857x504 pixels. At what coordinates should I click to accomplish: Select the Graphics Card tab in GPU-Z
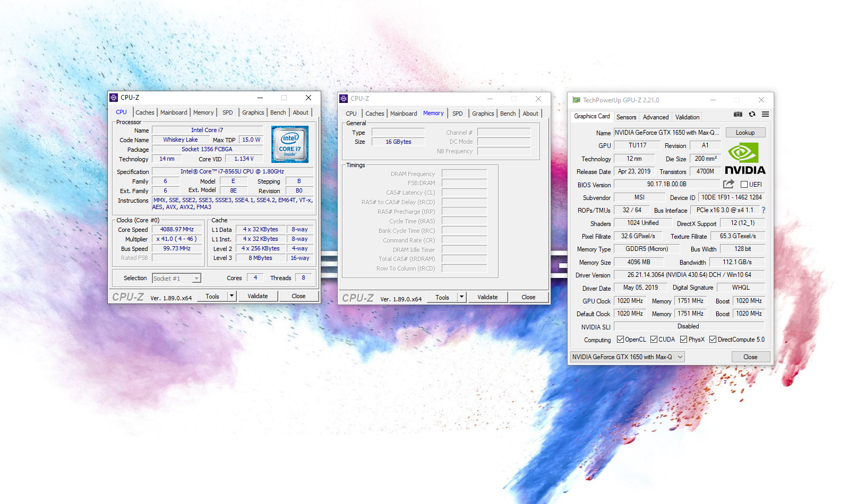point(592,116)
